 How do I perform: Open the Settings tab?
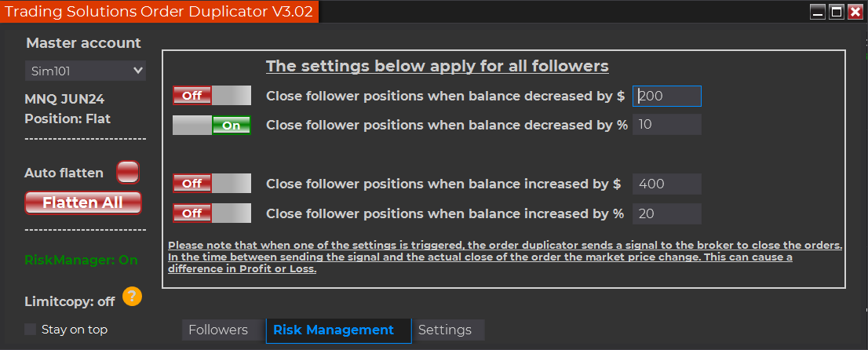tap(445, 330)
